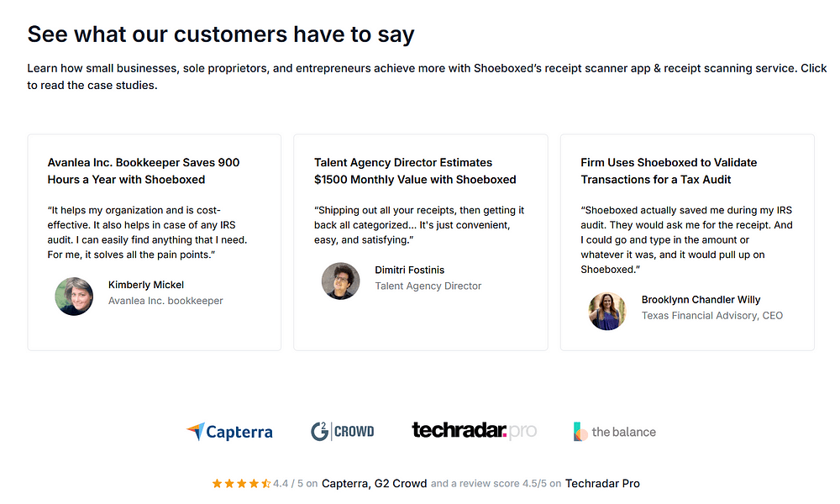The height and width of the screenshot is (504, 840).
Task: Click the quote about IRS audit savings
Action: point(687,240)
